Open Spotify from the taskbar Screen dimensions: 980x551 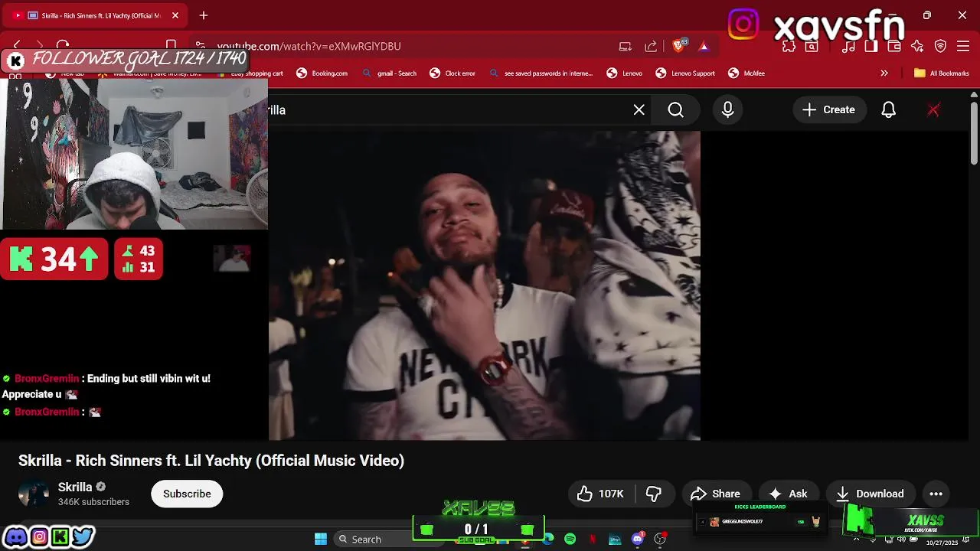[570, 539]
